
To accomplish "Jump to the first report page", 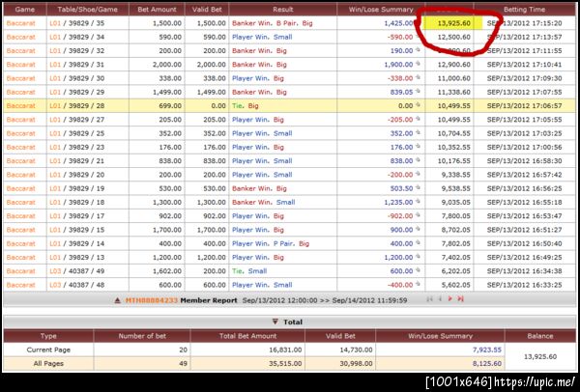I will point(429,299).
